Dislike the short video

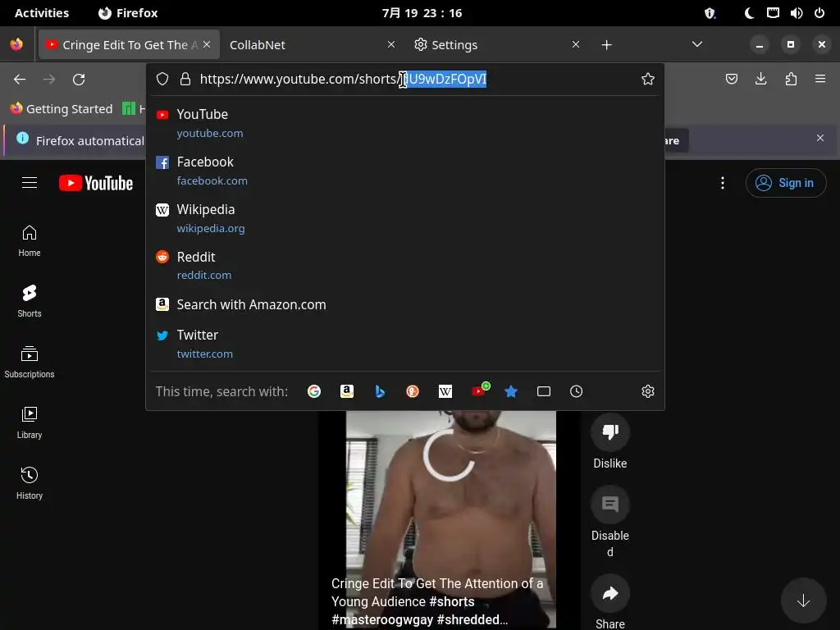[610, 431]
